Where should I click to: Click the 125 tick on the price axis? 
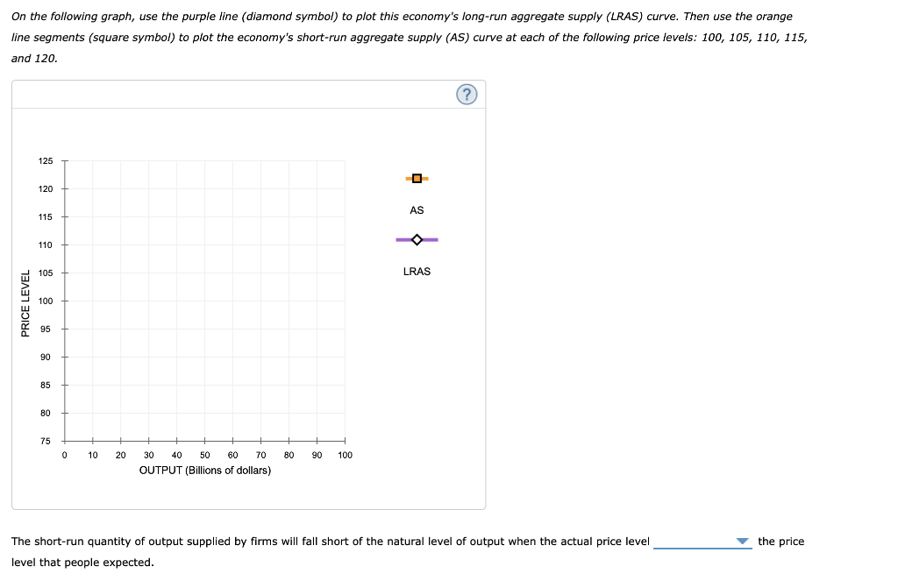pos(45,160)
